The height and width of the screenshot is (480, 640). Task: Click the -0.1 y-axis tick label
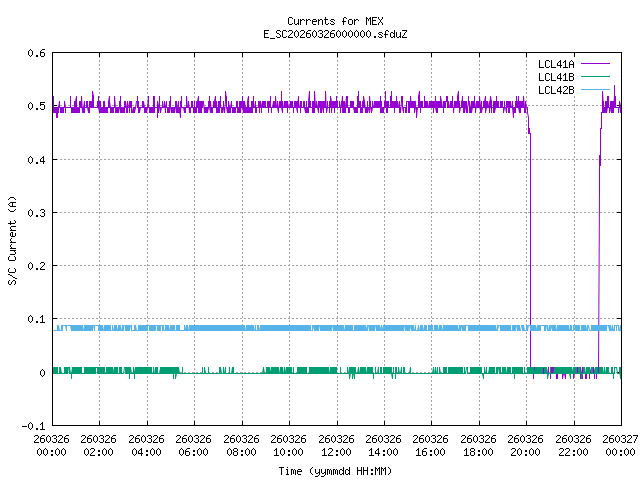pos(31,426)
